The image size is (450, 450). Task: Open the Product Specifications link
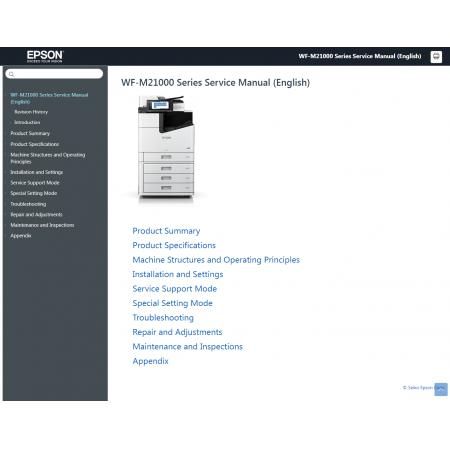(x=174, y=245)
